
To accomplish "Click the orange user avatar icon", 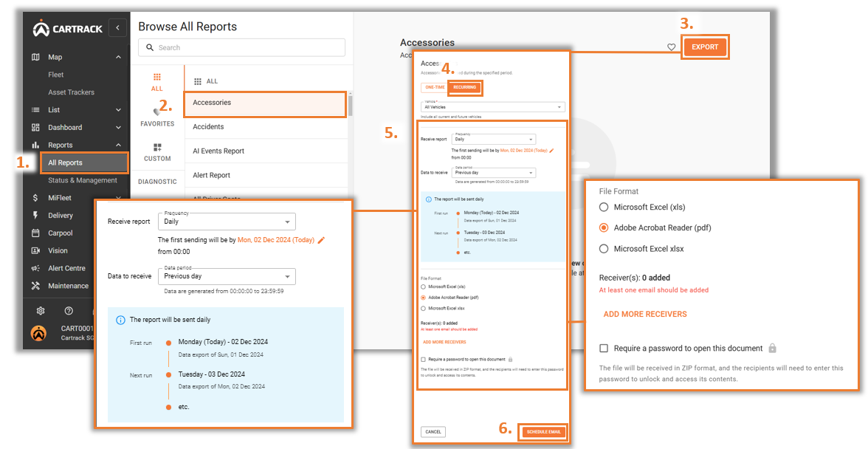I will pos(38,333).
